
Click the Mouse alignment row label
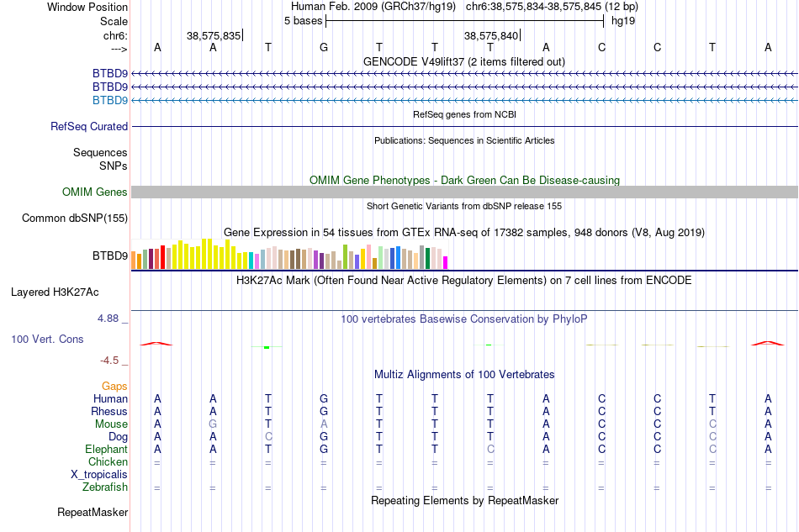click(112, 424)
